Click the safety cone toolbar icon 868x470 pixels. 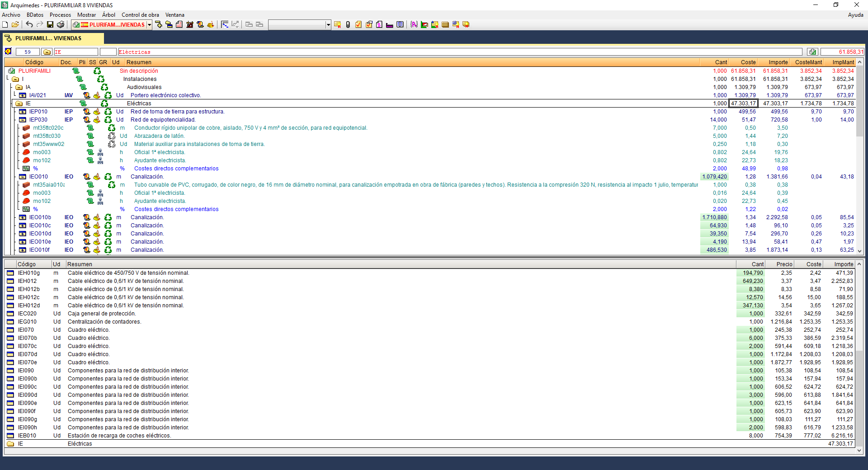[211, 24]
